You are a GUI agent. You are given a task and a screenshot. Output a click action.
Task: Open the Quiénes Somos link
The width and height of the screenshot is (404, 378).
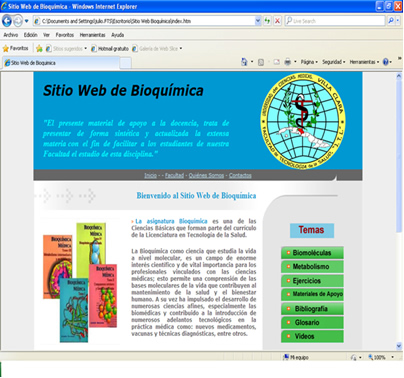point(206,175)
